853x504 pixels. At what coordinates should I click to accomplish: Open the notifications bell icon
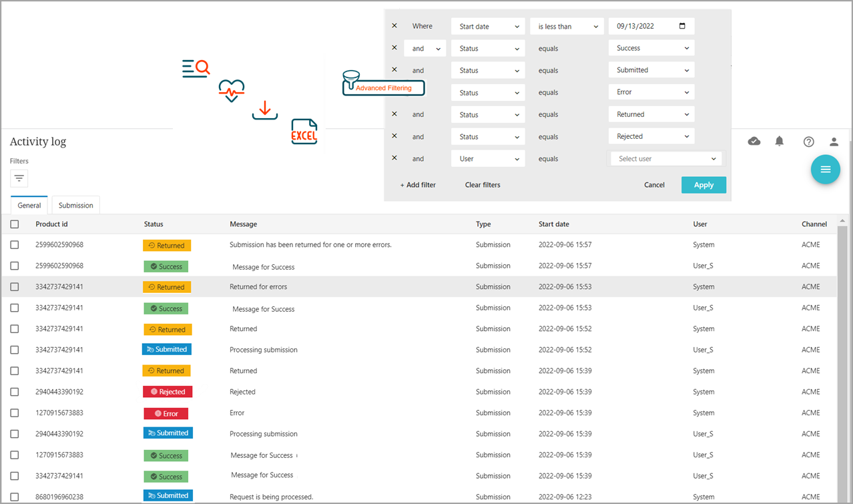[779, 142]
